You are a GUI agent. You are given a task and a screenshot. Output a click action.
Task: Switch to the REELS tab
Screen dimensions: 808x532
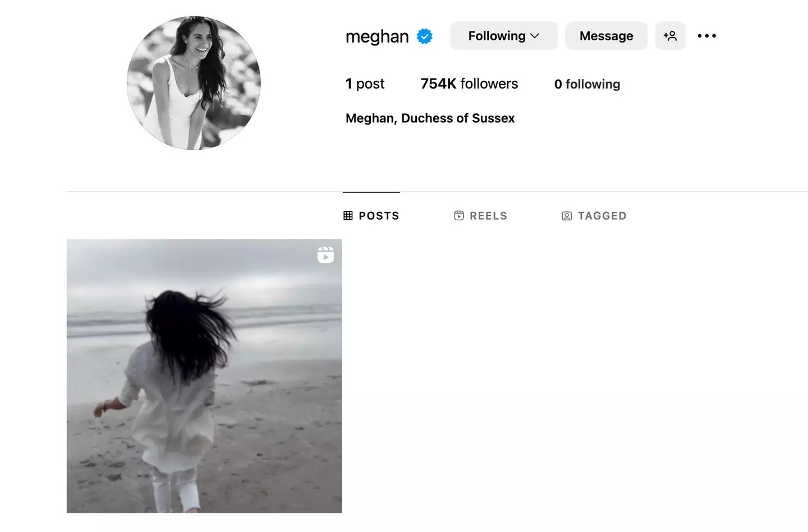[x=481, y=216]
